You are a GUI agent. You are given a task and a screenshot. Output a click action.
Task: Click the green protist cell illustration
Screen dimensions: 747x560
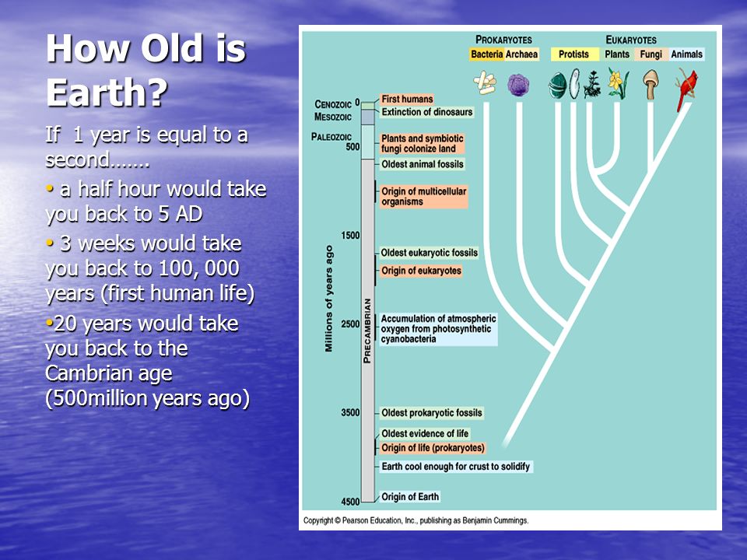point(557,86)
